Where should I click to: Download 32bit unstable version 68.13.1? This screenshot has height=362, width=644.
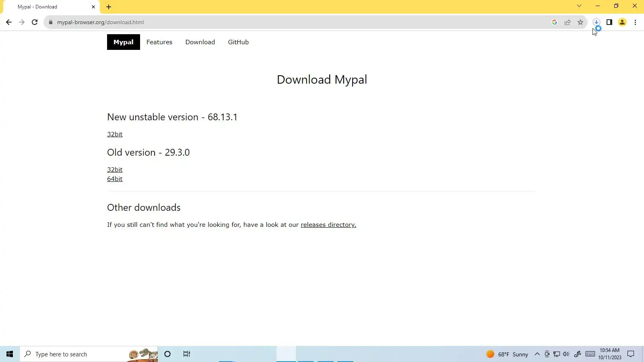[x=115, y=134]
